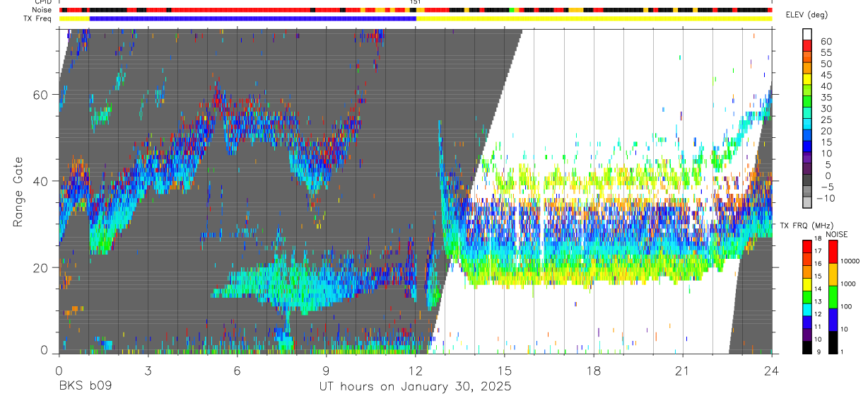
Task: Click the Range Gate axis tick label '20'
Action: [41, 267]
